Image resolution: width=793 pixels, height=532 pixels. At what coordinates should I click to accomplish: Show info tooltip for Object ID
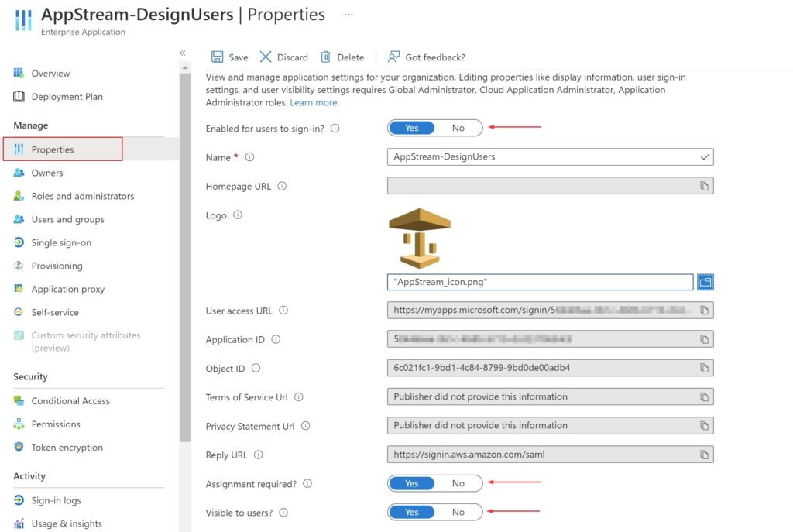click(256, 368)
